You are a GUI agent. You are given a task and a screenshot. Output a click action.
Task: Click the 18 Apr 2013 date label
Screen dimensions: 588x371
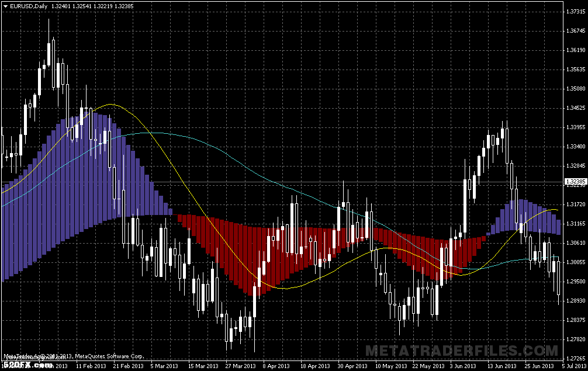coord(315,366)
